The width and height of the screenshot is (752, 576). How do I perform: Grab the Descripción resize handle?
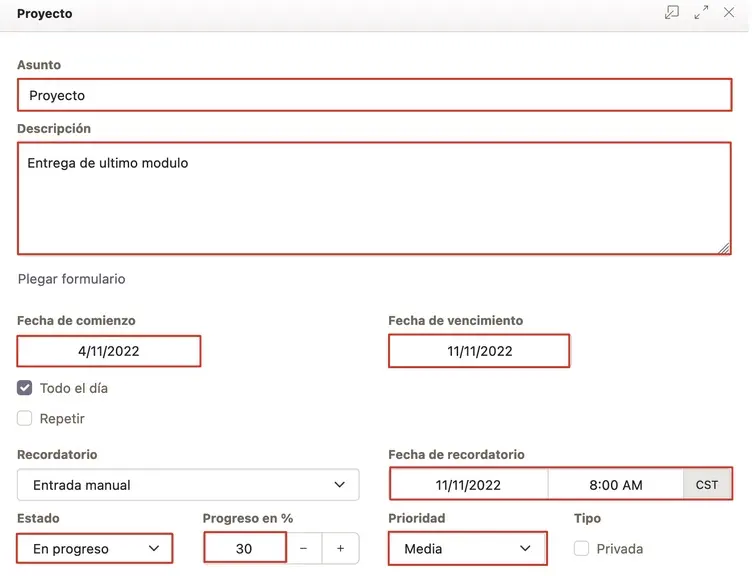coord(724,248)
